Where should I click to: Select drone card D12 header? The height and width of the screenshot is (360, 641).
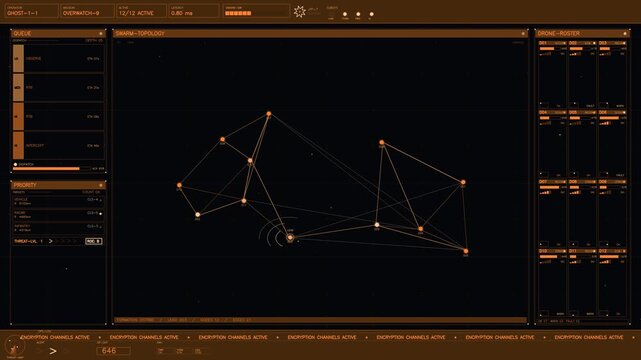[x=612, y=251]
